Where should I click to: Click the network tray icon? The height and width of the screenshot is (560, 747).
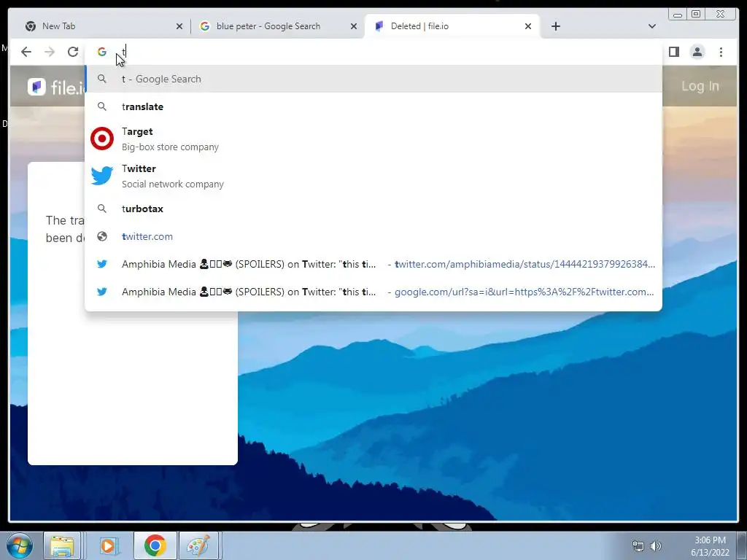[638, 546]
